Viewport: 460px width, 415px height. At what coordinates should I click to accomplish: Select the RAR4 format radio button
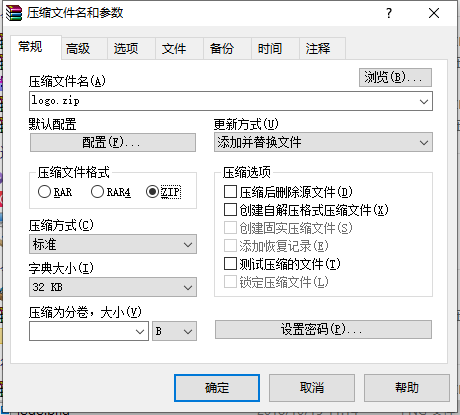tap(97, 192)
